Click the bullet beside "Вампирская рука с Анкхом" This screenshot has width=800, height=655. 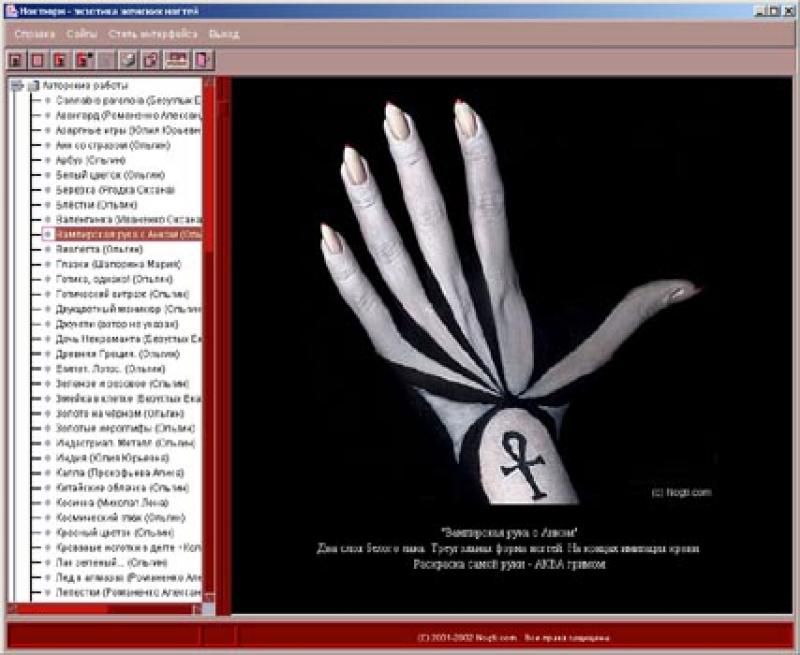(x=47, y=233)
